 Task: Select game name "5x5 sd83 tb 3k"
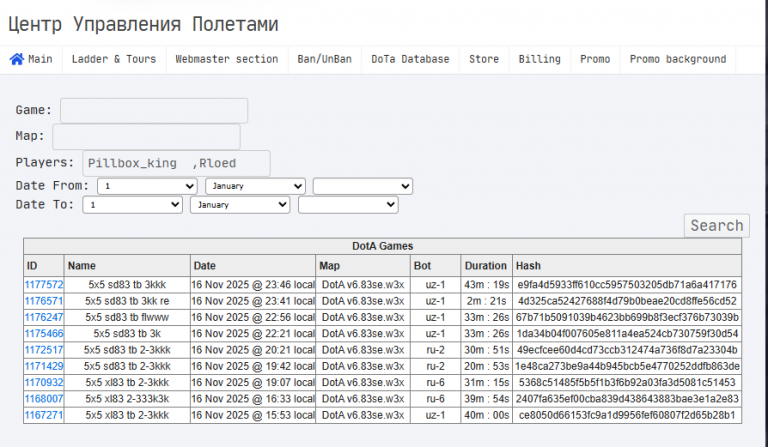point(127,333)
